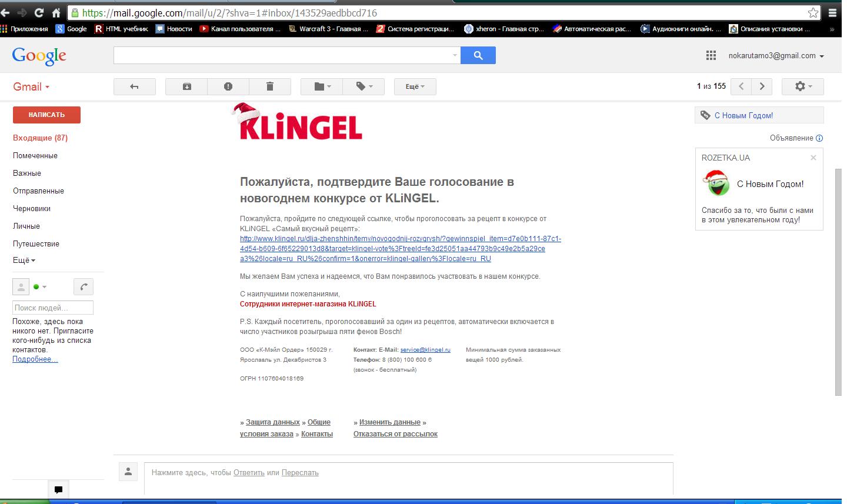The image size is (847, 504).
Task: Expand the Ещё list in sidebar
Action: 24,261
